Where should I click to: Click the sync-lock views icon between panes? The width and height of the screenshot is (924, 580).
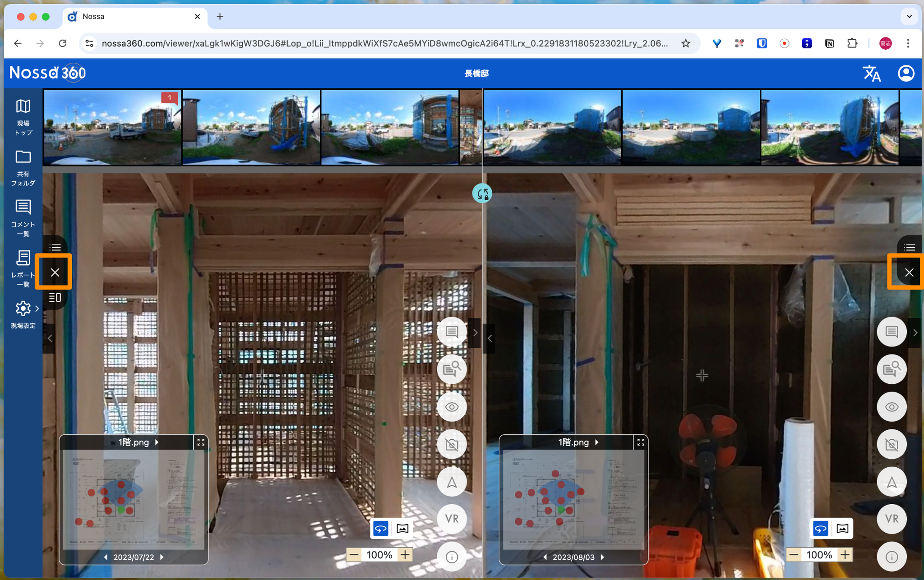tap(482, 194)
